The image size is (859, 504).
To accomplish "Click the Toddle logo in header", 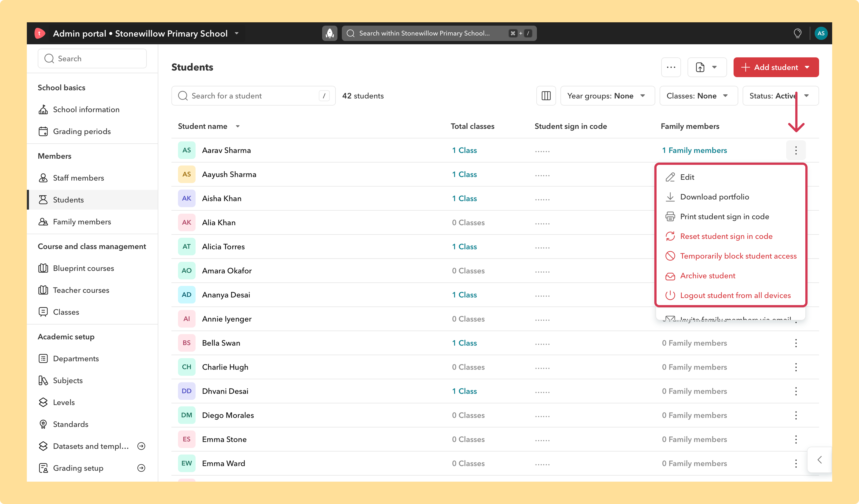I will click(40, 33).
